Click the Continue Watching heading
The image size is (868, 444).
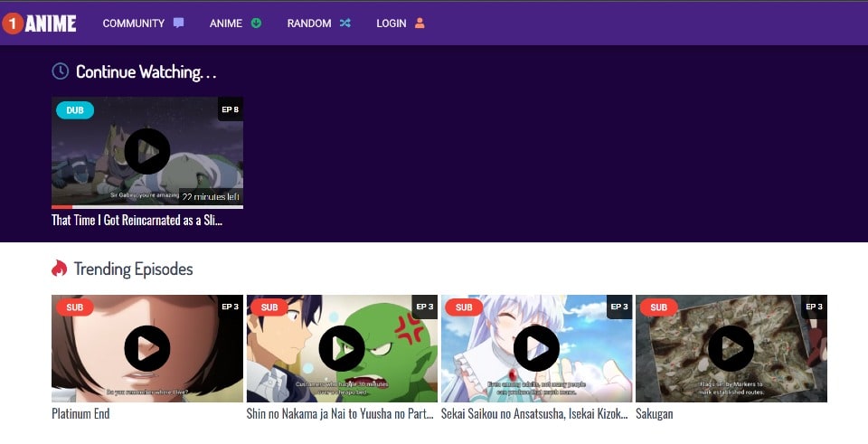(x=146, y=72)
